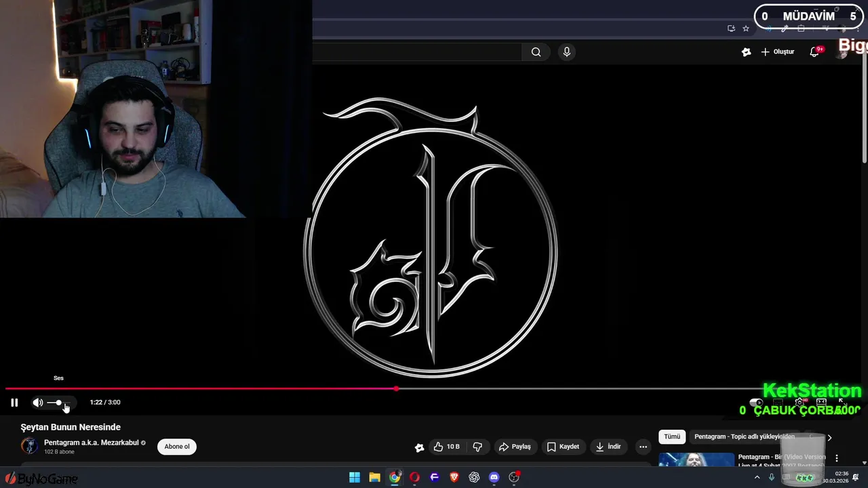This screenshot has width=868, height=488.
Task: Open the Pentagram a.k.a. Mezarkabul channel link
Action: tap(91, 443)
